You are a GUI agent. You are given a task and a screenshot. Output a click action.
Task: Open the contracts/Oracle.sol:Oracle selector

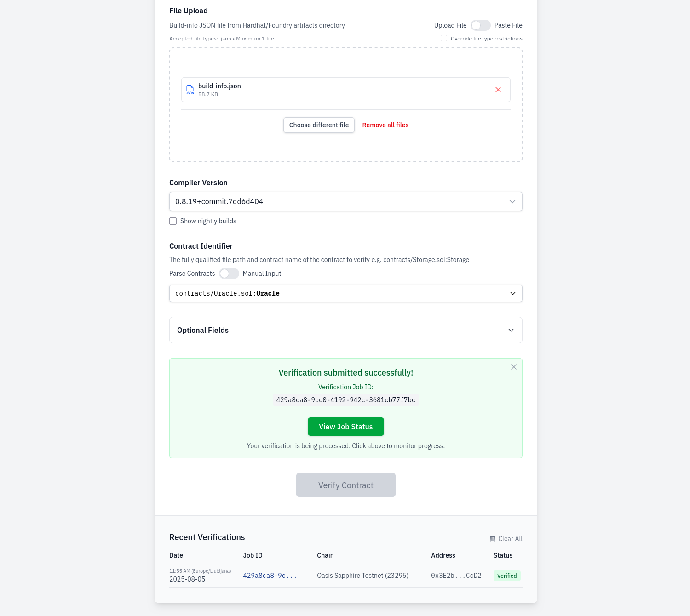pyautogui.click(x=345, y=293)
